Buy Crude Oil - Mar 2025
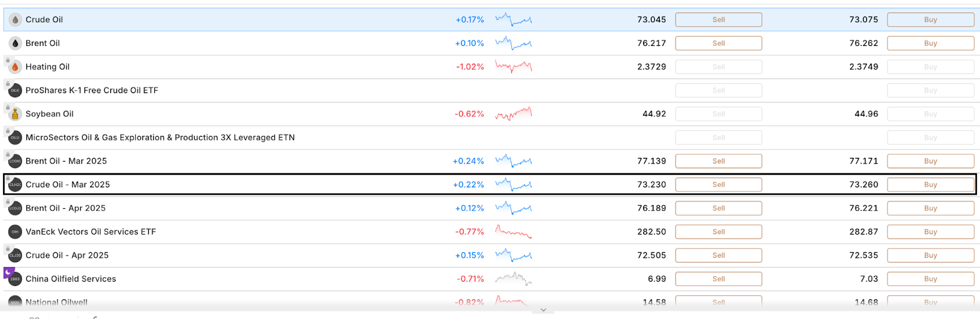Screen dimensions: 980x319 930,185
